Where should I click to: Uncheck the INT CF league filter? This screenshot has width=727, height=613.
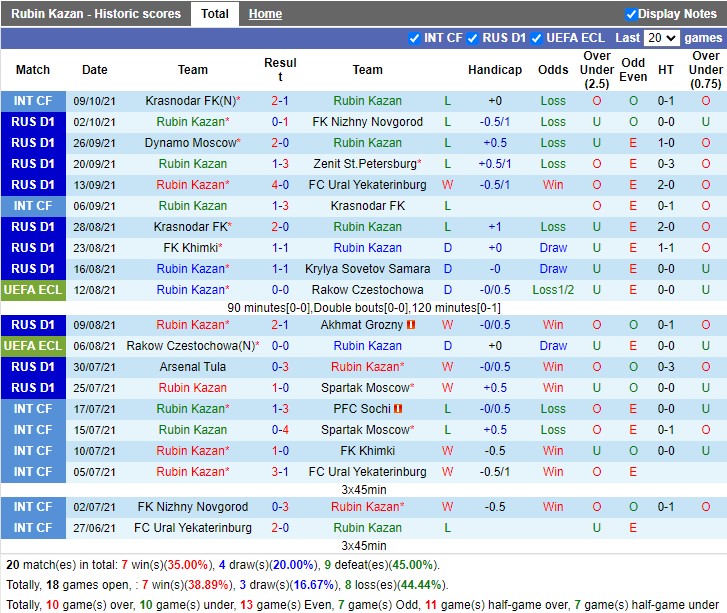415,38
